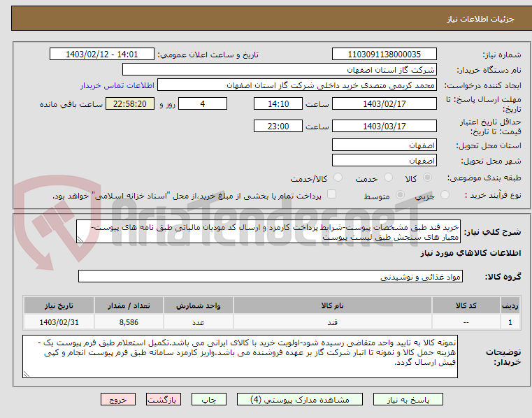The width and height of the screenshot is (532, 418).
Task: Click the نام کالا column header
Action: [333, 305]
